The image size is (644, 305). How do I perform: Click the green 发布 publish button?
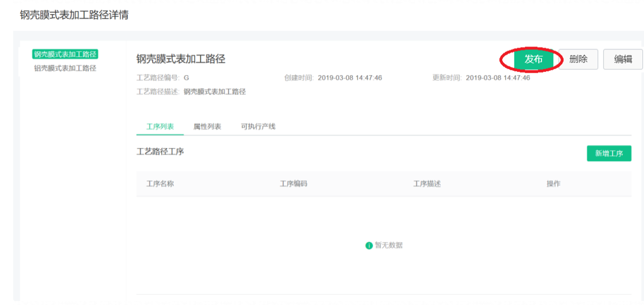coord(533,59)
